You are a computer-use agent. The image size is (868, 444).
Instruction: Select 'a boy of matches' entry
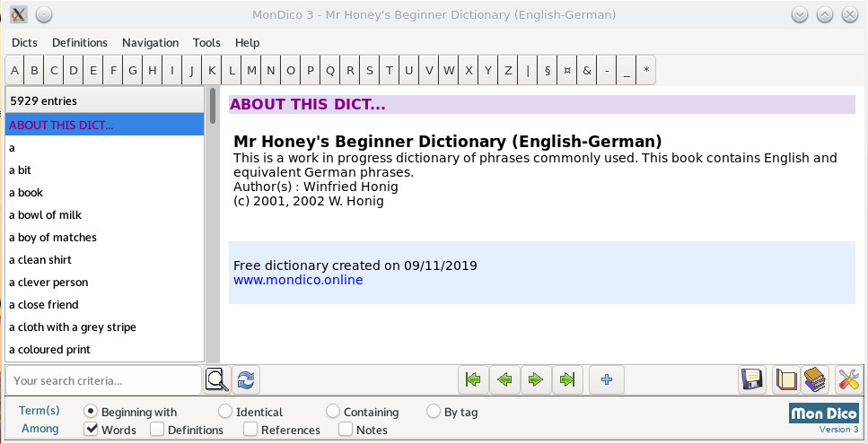click(x=105, y=237)
